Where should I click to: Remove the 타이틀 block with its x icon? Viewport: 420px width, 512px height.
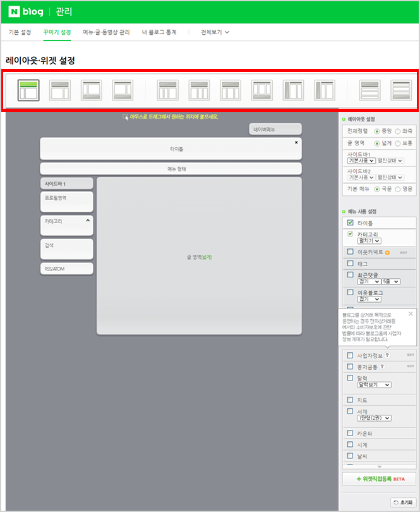pos(296,142)
